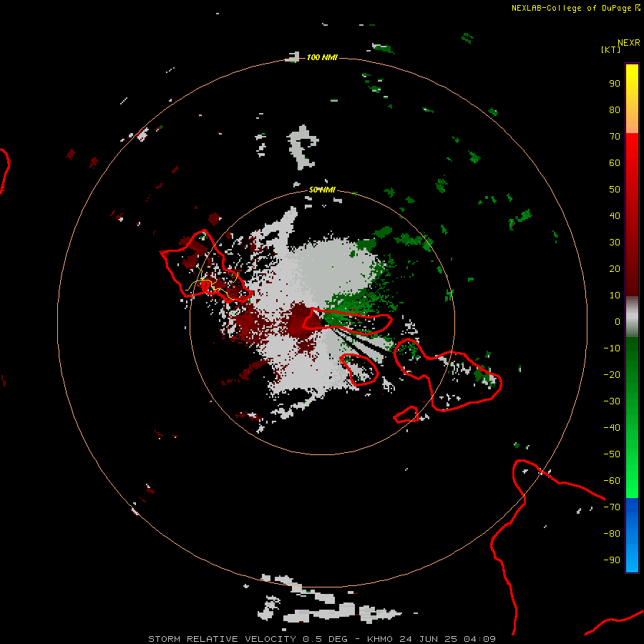The width and height of the screenshot is (644, 644).
Task: Click the 30 value on velocity scale
Action: point(615,243)
